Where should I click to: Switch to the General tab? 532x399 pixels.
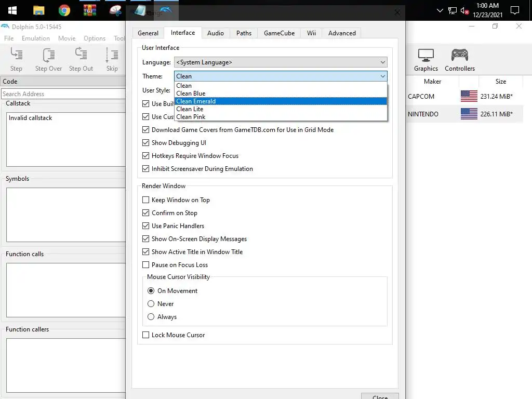pyautogui.click(x=148, y=33)
